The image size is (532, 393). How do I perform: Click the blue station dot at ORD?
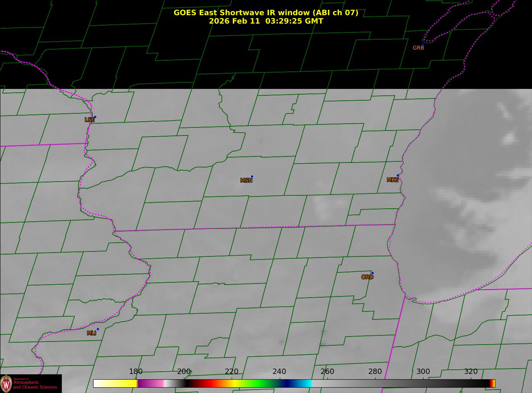(372, 273)
